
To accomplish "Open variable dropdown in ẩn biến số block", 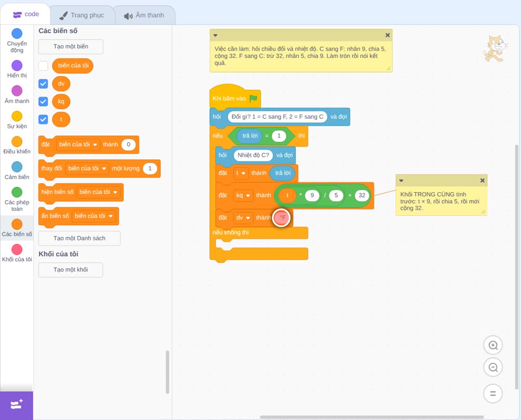I will 94,216.
